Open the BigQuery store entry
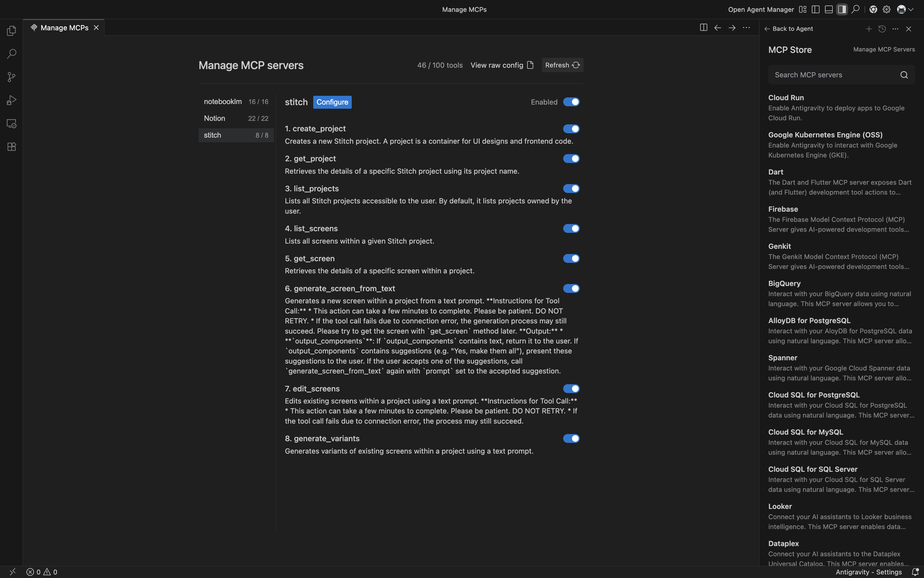The width and height of the screenshot is (924, 578). [842, 293]
